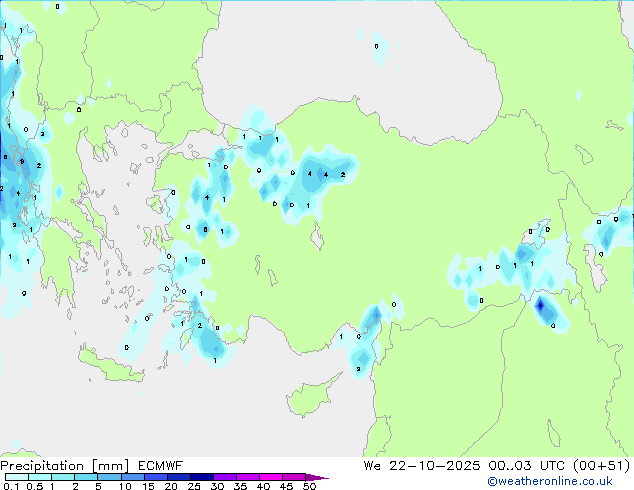Click the 0.5–1 mm legend swatch
This screenshot has width=634, height=490.
pos(40,477)
